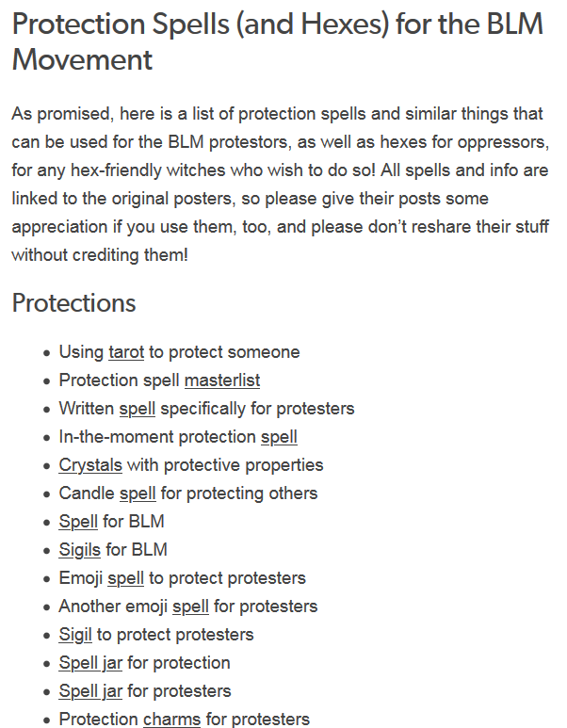Screen dimensions: 567x728
Task: Click "without crediting them!" text line
Action: click(100, 255)
